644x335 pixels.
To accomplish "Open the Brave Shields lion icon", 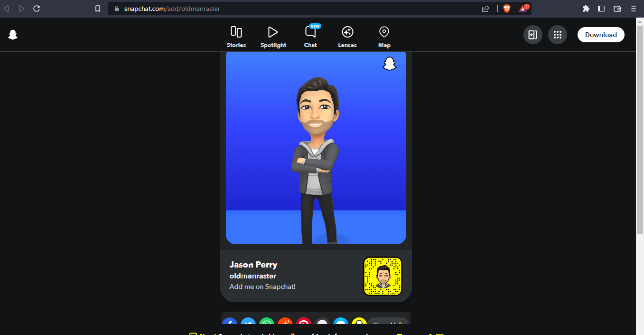I will (507, 9).
